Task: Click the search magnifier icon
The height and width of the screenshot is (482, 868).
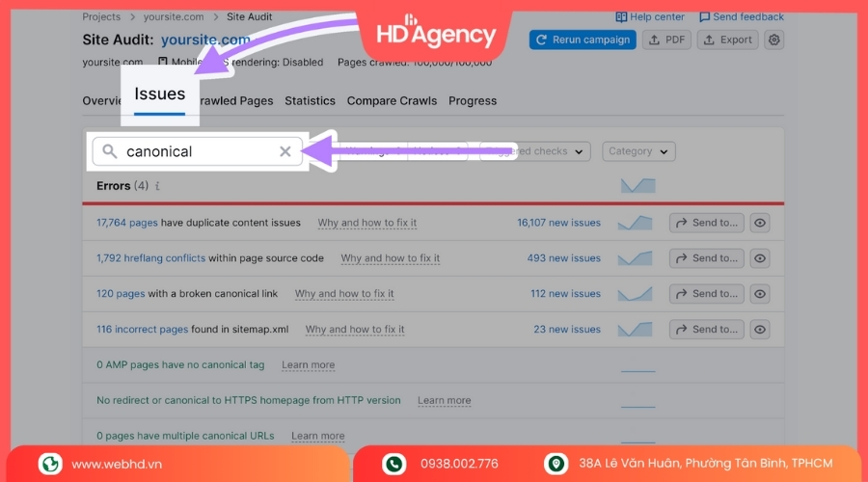Action: (110, 151)
